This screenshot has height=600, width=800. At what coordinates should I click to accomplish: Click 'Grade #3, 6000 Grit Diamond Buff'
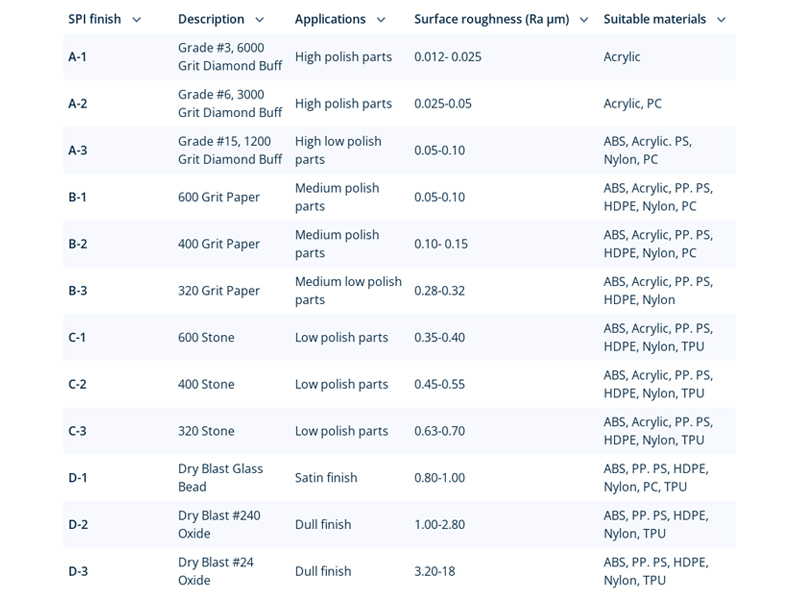click(230, 57)
